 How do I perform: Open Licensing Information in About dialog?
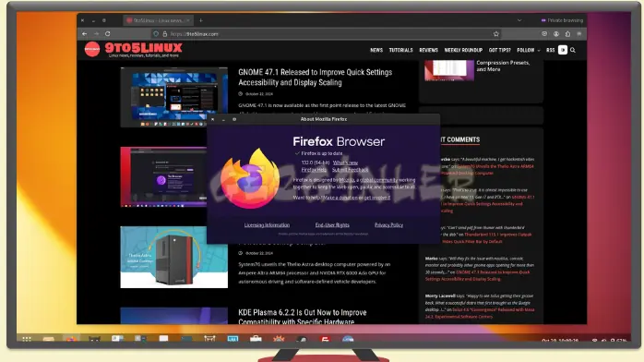[x=267, y=224]
